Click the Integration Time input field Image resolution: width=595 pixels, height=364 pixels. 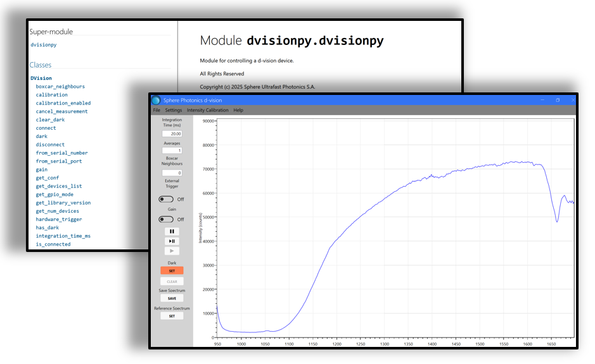172,134
